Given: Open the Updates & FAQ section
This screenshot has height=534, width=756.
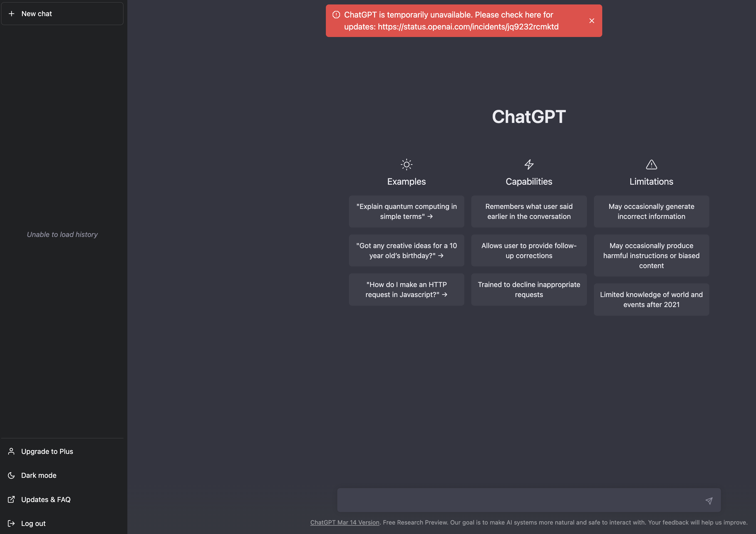Looking at the screenshot, I should (x=46, y=499).
